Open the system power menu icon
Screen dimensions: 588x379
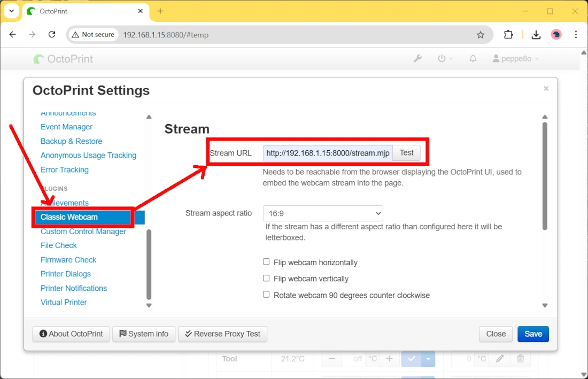click(445, 58)
